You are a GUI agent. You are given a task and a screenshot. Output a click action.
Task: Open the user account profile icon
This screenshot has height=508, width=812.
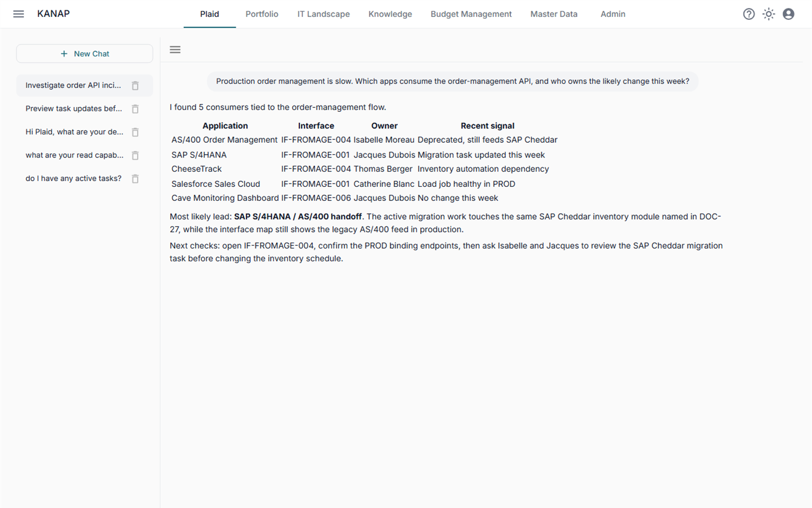788,14
